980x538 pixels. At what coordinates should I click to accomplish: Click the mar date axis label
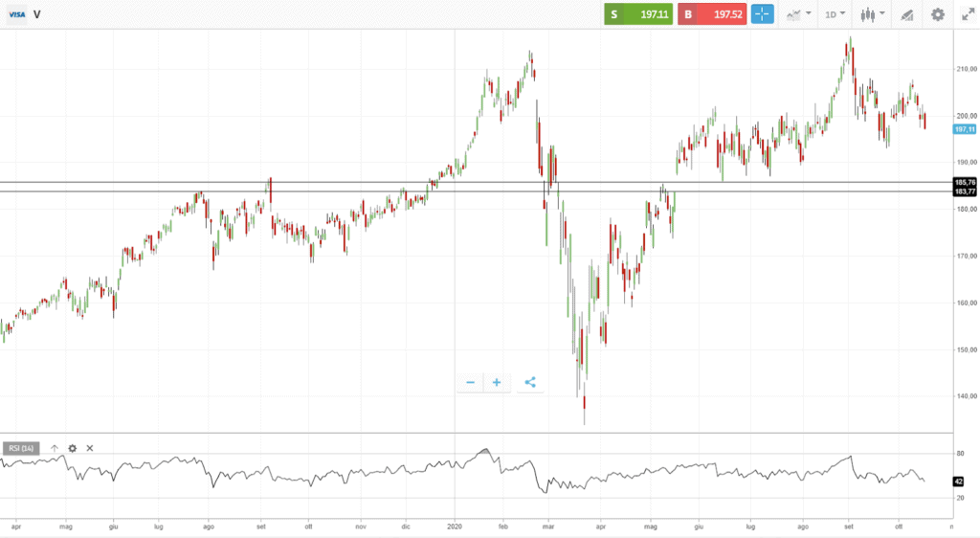[548, 527]
